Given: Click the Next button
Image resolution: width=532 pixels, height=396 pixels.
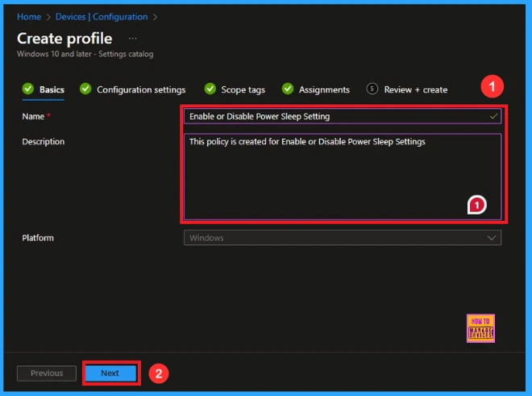Looking at the screenshot, I should click(110, 373).
